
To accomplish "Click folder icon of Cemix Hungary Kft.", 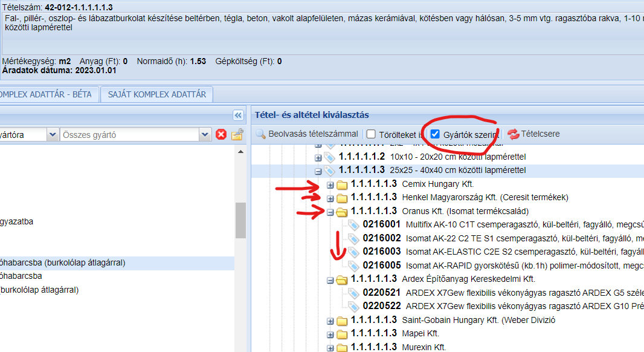I will pos(342,184).
